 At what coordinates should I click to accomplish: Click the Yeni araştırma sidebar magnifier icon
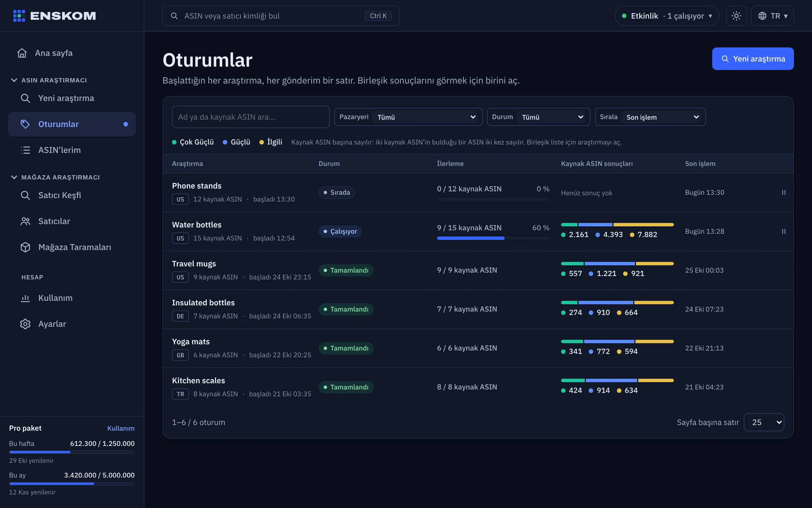(x=25, y=98)
